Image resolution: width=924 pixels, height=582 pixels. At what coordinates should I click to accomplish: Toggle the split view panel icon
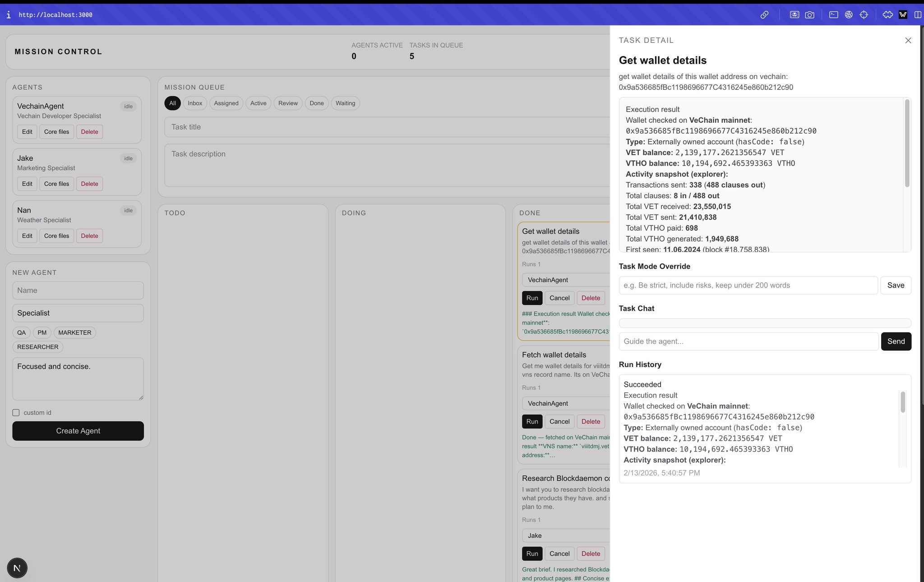[918, 15]
